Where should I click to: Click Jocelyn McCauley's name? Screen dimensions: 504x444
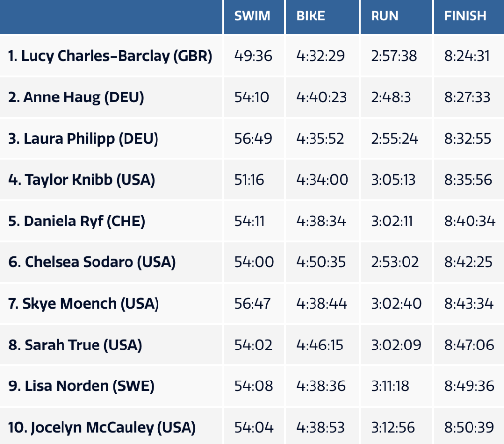(x=102, y=427)
